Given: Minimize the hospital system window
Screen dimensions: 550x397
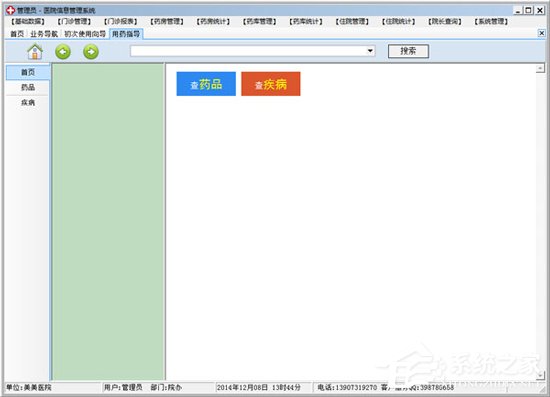Looking at the screenshot, I should pyautogui.click(x=518, y=10).
